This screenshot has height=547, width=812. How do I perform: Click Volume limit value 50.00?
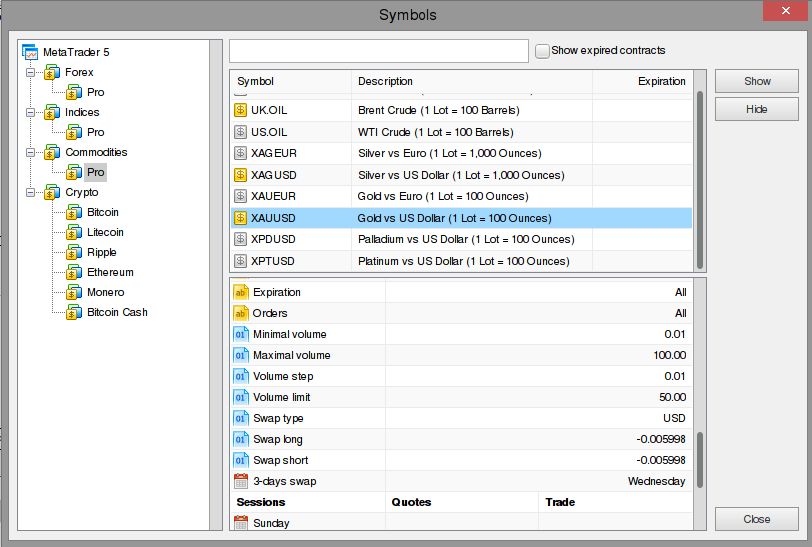click(672, 397)
